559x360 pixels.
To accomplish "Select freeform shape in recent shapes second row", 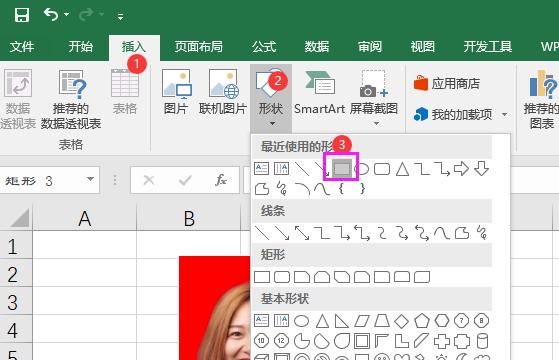I will point(262,189).
